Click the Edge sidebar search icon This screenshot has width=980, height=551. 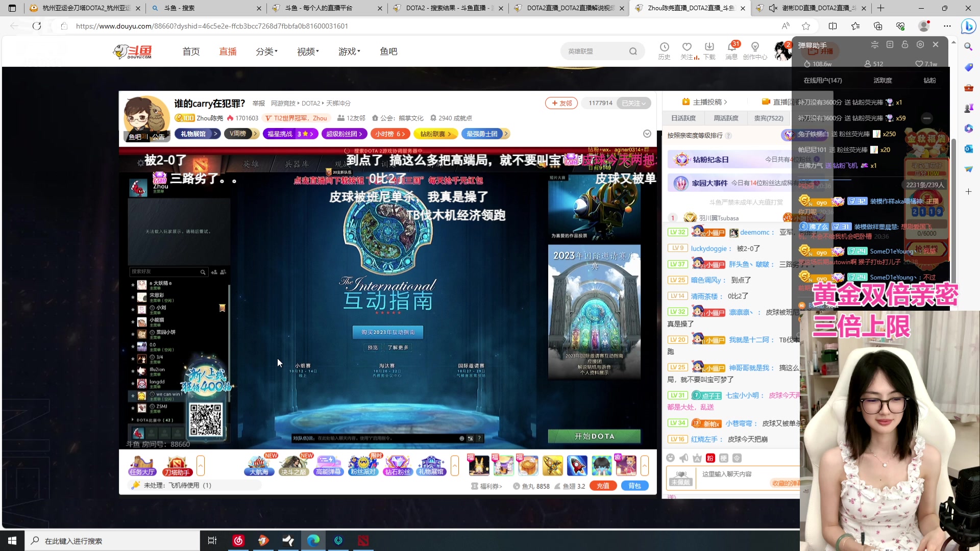[x=968, y=47]
